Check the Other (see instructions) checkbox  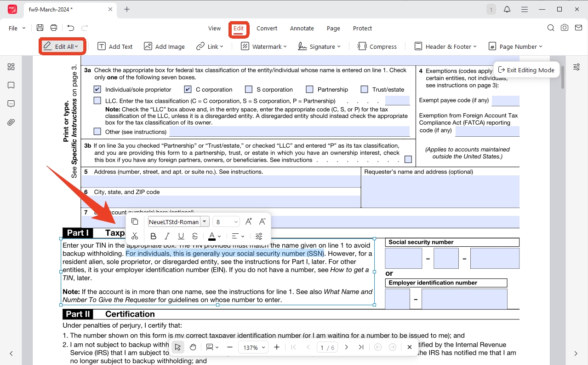pos(97,132)
